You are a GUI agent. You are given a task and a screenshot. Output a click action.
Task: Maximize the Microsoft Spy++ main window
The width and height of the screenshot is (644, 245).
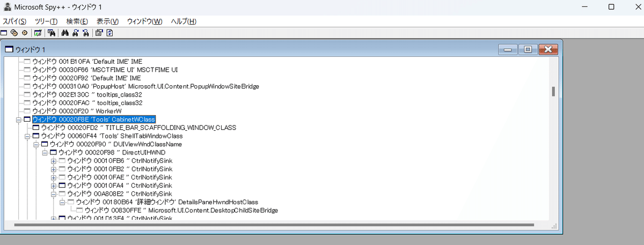click(611, 7)
